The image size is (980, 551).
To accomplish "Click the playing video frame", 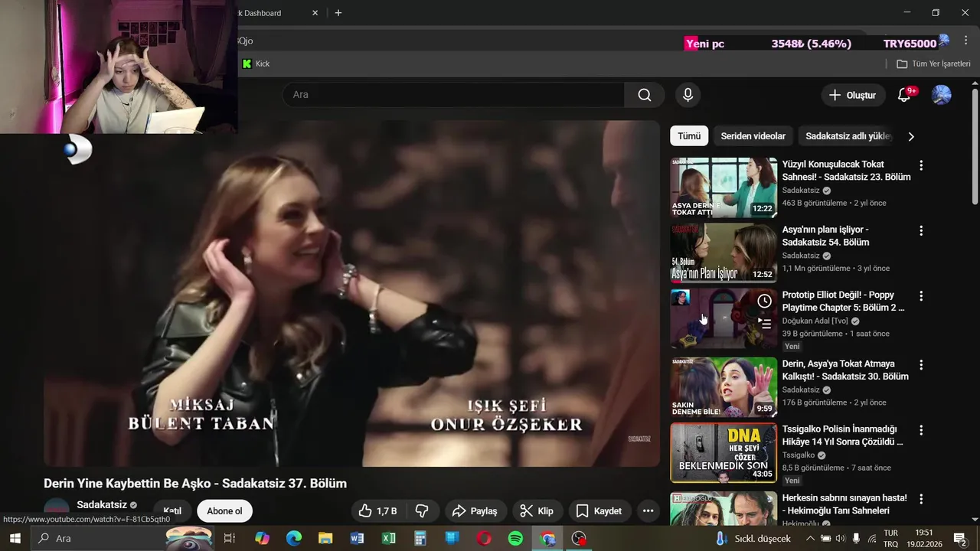I will pos(351,293).
